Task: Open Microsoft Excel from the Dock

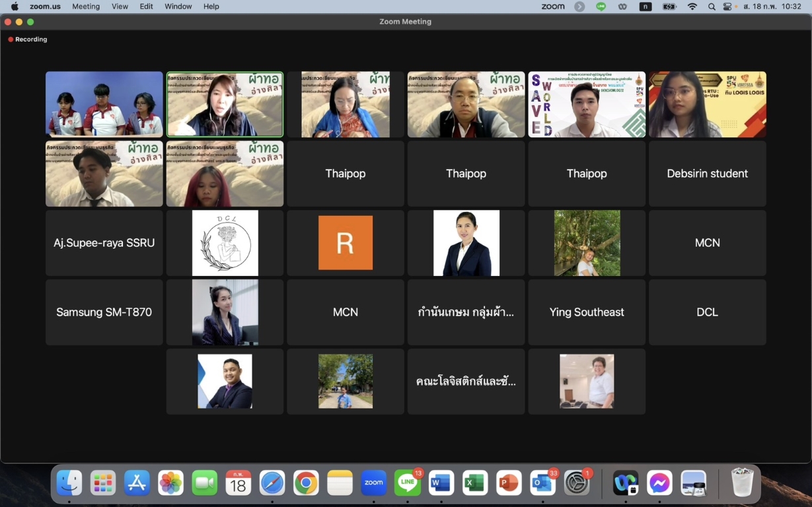Action: pyautogui.click(x=474, y=483)
